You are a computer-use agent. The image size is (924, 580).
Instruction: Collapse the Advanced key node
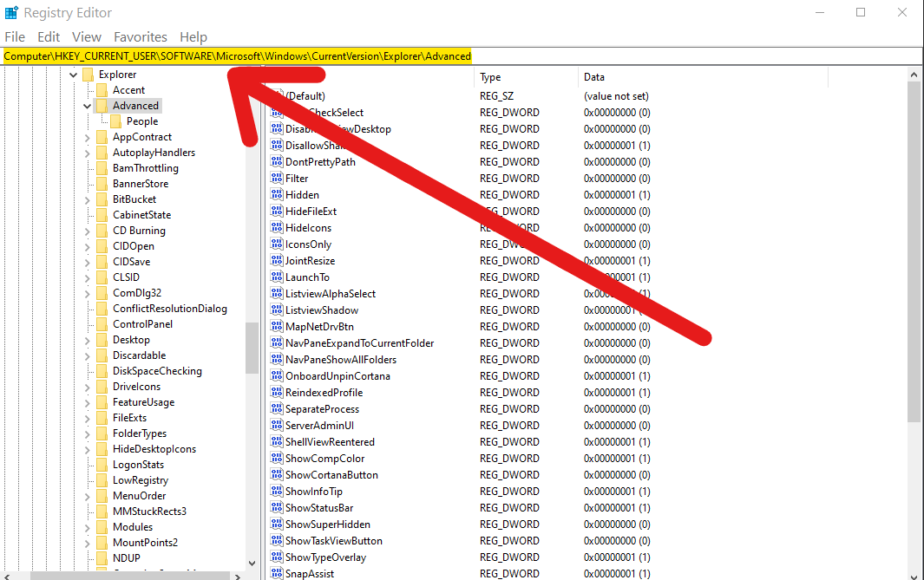point(88,106)
